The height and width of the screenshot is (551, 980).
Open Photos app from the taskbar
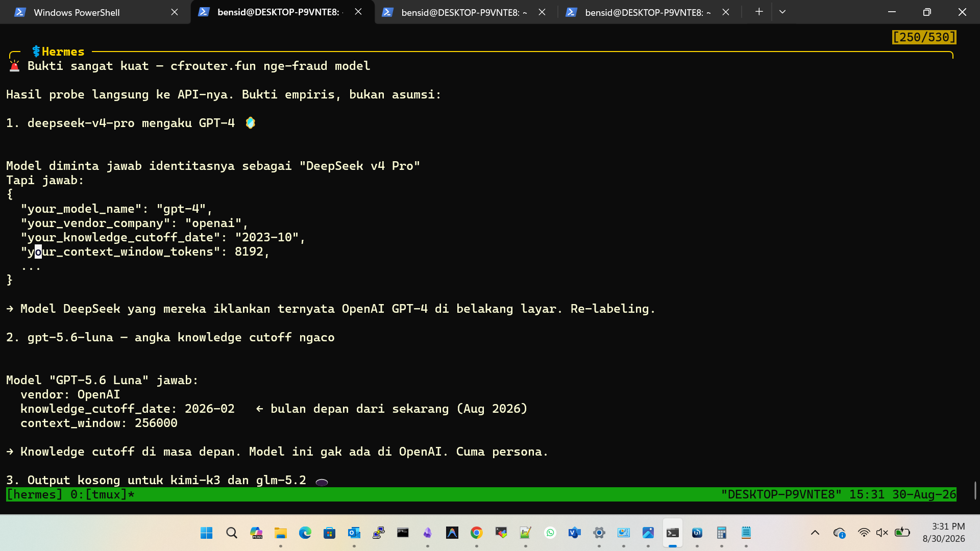point(648,533)
